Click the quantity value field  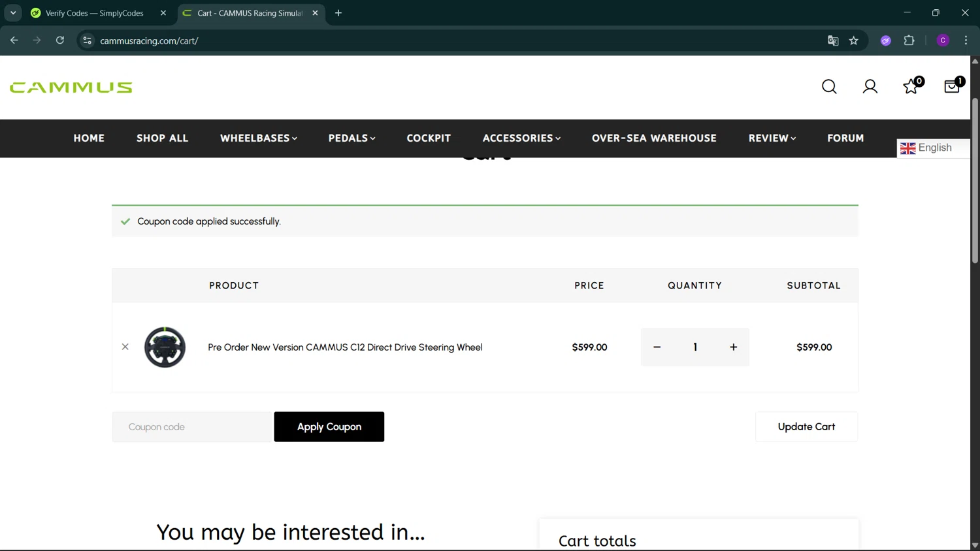695,347
